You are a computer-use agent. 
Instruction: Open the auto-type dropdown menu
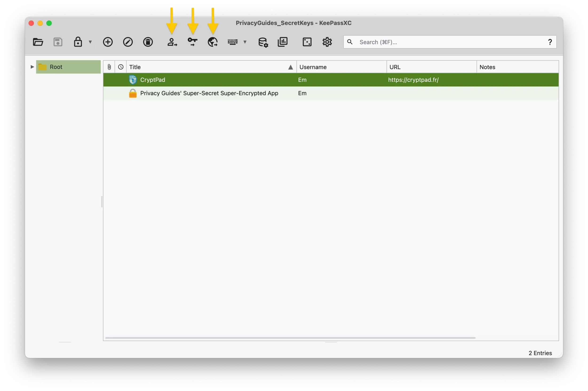tap(245, 42)
